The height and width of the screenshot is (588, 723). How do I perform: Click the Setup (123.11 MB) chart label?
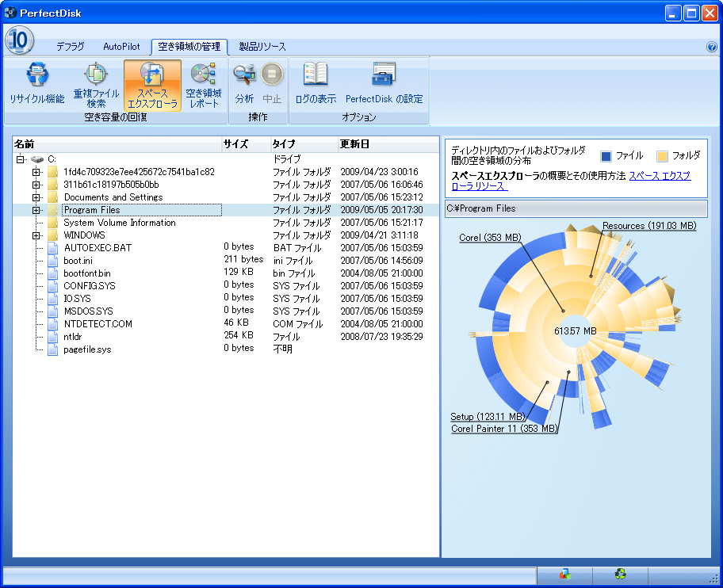[488, 417]
